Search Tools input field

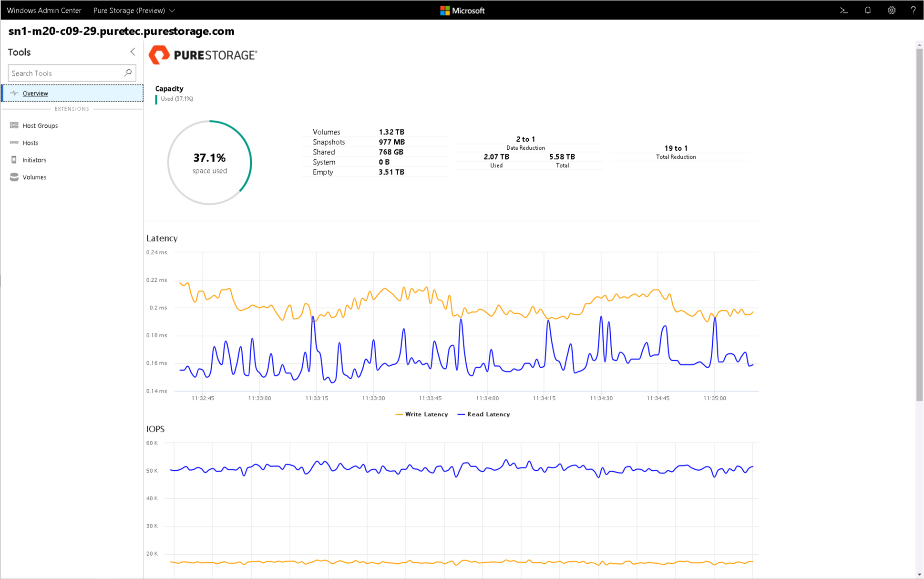click(70, 73)
